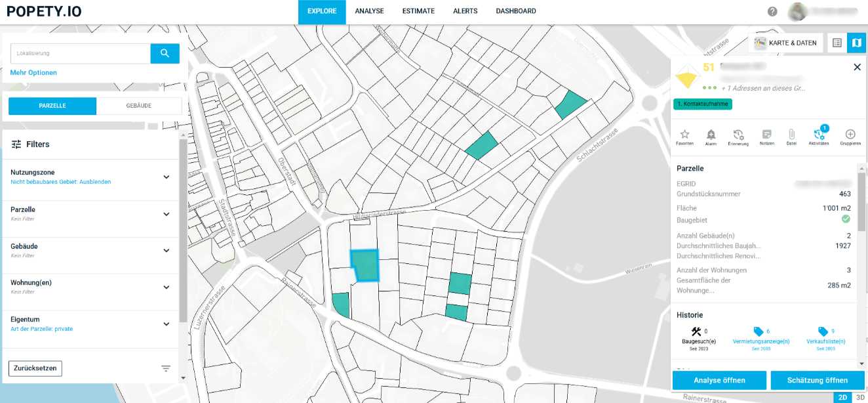This screenshot has height=403, width=868.
Task: Click the Mehr Optionen link
Action: point(33,73)
